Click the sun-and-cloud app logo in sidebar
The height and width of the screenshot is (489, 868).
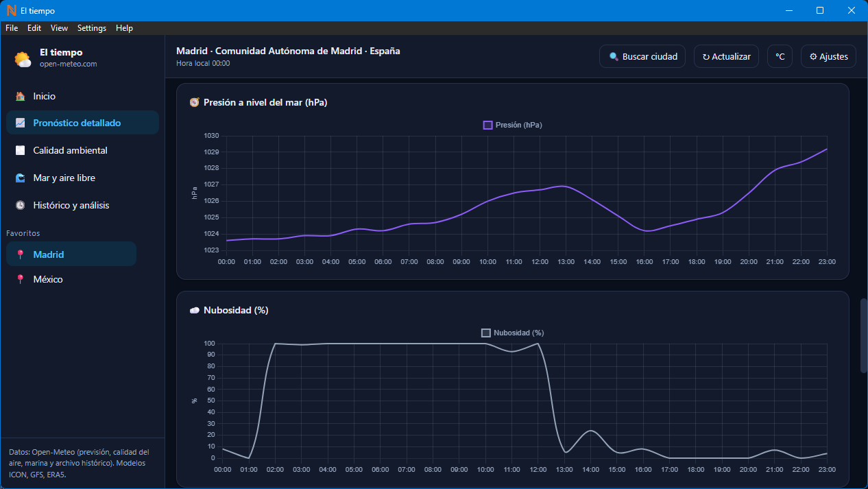coord(23,60)
